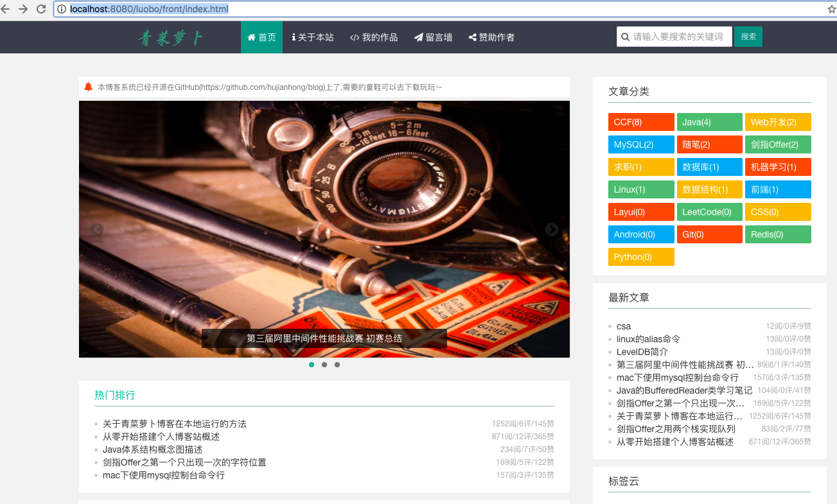Open the Linux(1) category tag
Screen dimensions: 837x504
click(641, 189)
